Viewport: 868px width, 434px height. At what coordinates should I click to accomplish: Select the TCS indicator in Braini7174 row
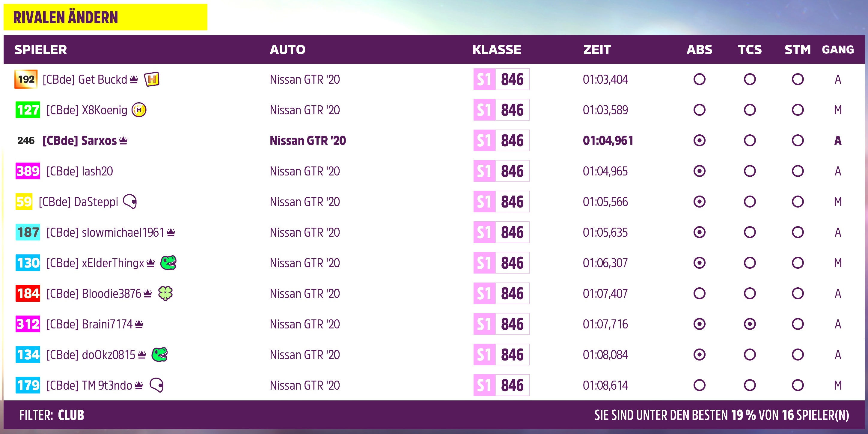click(750, 324)
